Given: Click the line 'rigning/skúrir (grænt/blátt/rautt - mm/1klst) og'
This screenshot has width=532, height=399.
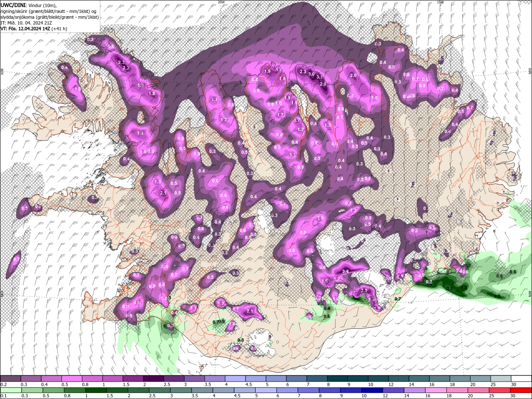Looking at the screenshot, I should click(49, 11).
